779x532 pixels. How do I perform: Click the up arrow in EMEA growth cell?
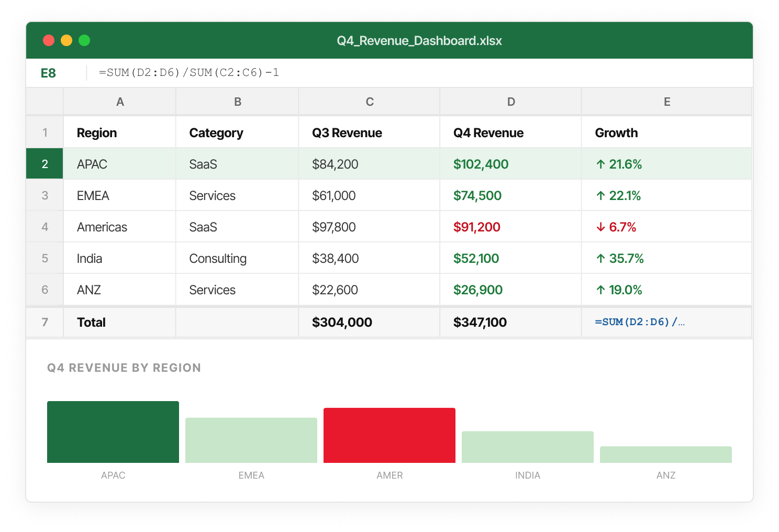pyautogui.click(x=600, y=196)
